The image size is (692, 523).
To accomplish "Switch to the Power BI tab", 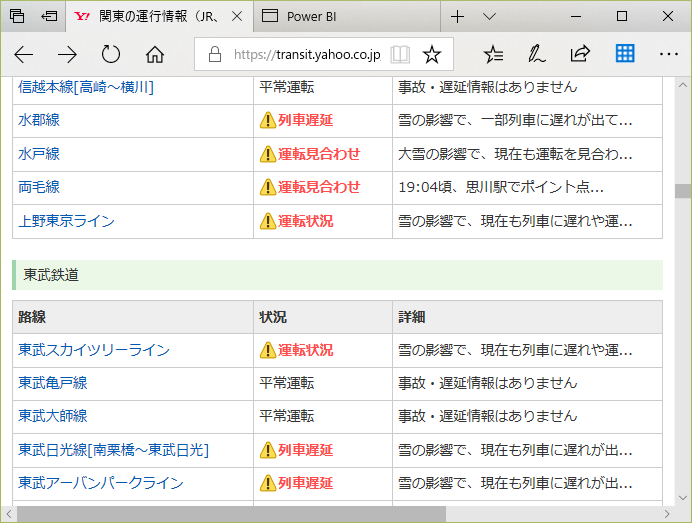I will [x=346, y=17].
